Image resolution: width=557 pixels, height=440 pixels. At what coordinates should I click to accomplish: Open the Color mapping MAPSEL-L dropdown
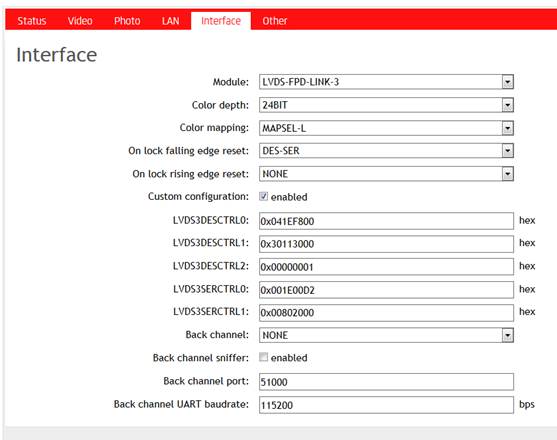click(386, 128)
